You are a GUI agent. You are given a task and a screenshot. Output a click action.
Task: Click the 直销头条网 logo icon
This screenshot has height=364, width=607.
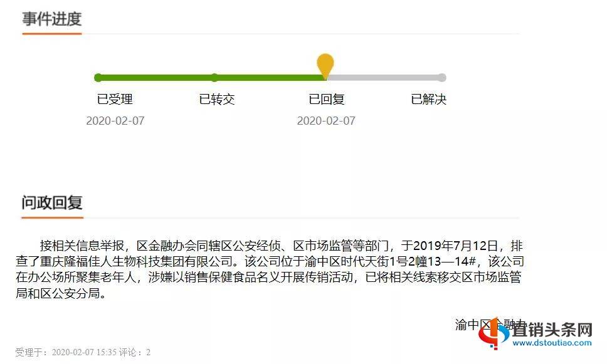[494, 333]
